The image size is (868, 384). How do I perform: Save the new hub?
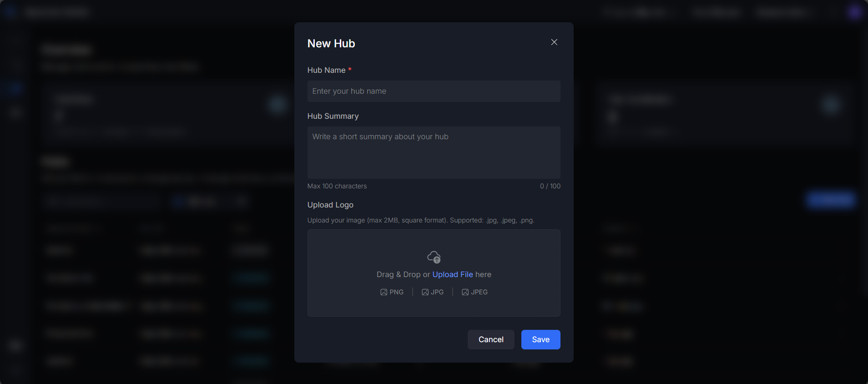click(540, 339)
